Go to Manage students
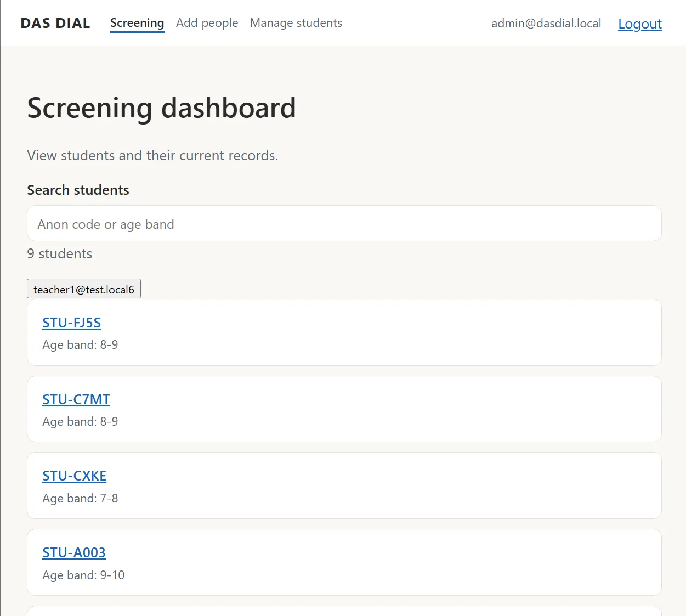Viewport: 686px width, 616px height. point(296,23)
